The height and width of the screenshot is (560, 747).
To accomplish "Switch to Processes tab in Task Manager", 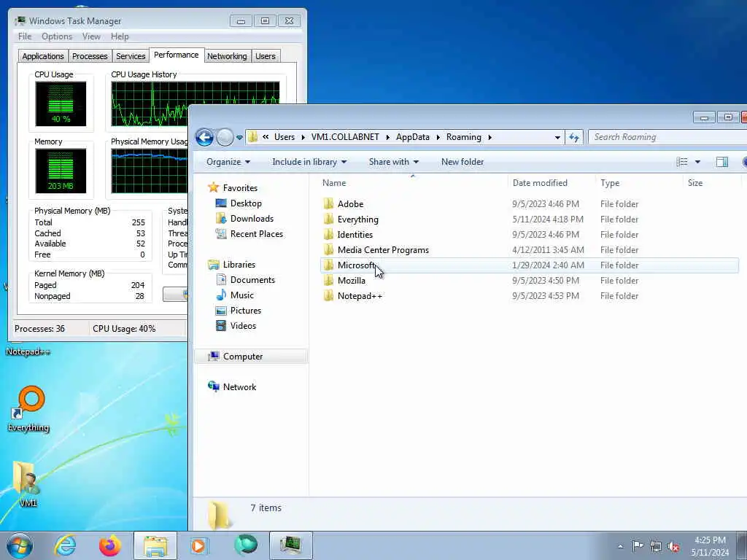I will [x=90, y=56].
